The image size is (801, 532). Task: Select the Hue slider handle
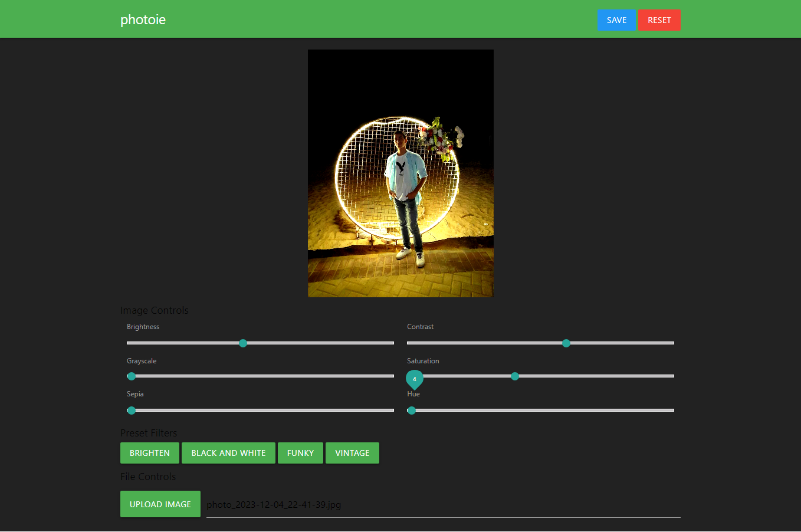coord(411,410)
